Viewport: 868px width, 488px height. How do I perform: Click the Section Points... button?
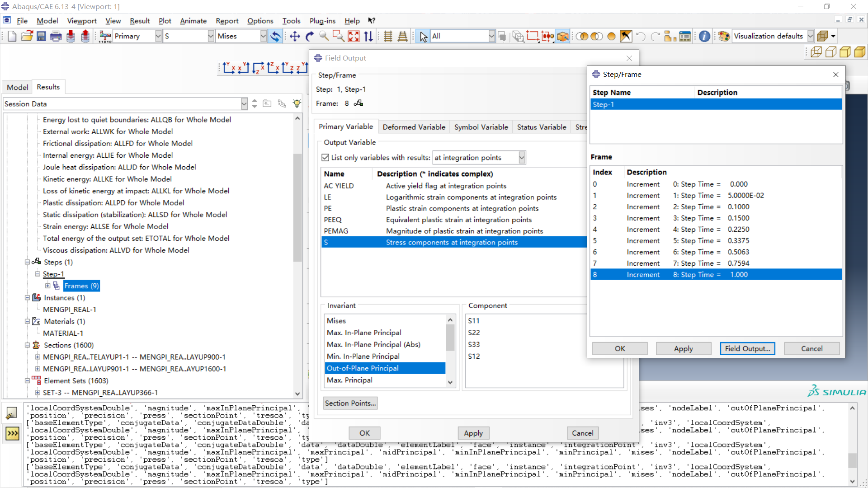click(x=350, y=403)
